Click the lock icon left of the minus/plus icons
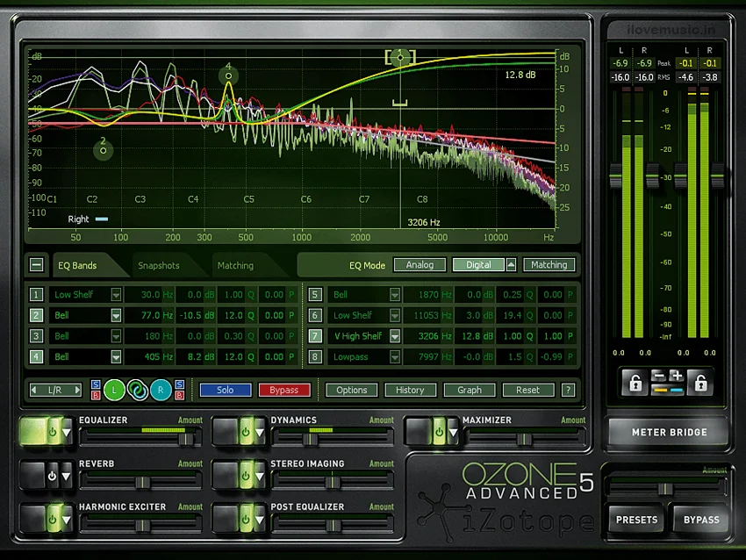This screenshot has height=560, width=746. pos(635,383)
